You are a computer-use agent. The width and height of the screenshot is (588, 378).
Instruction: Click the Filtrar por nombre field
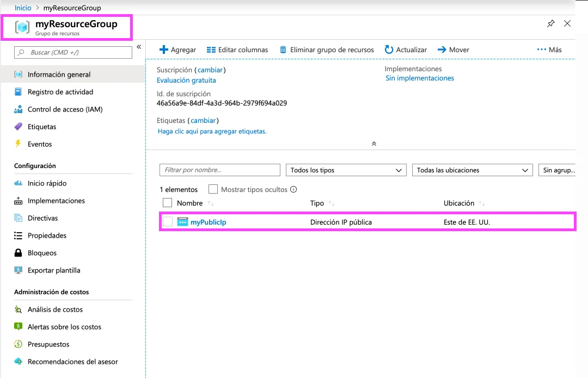click(220, 170)
